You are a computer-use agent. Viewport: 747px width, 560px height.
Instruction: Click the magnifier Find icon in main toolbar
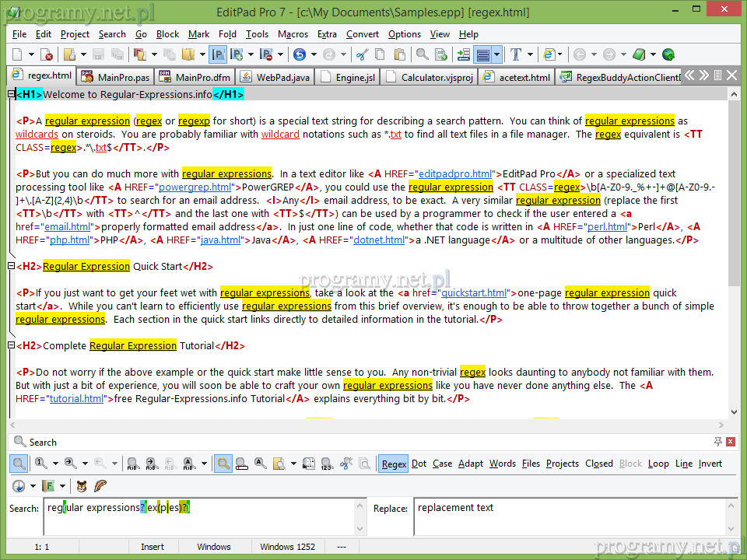pos(422,54)
